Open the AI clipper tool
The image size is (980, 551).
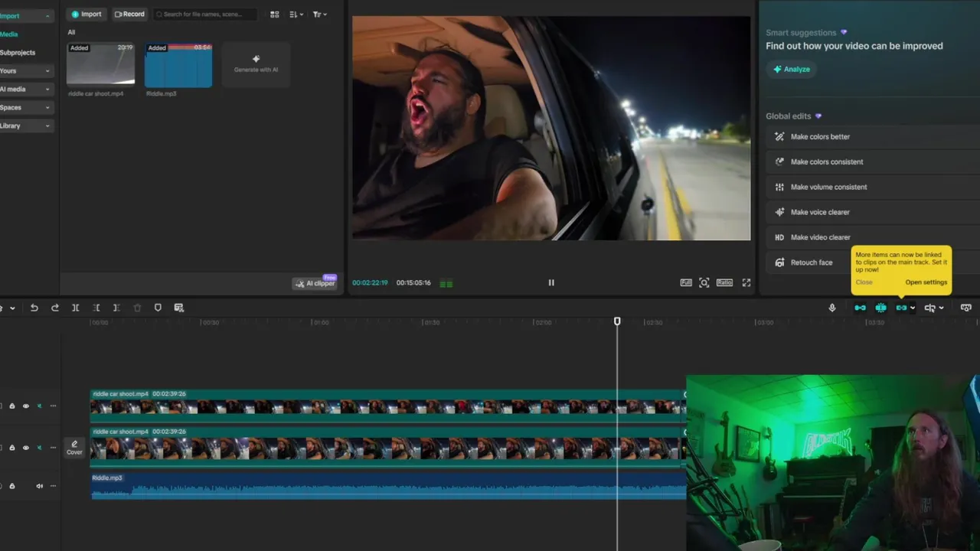[x=315, y=283]
